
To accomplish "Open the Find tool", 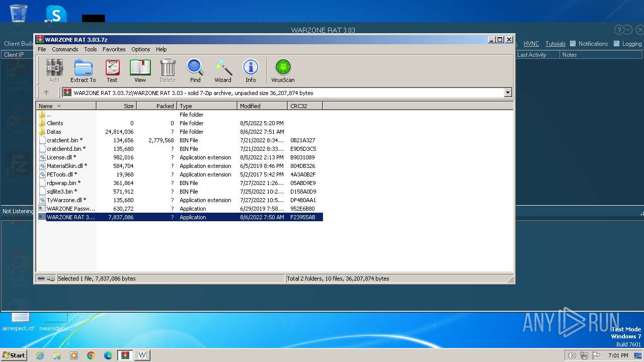I will pyautogui.click(x=195, y=70).
